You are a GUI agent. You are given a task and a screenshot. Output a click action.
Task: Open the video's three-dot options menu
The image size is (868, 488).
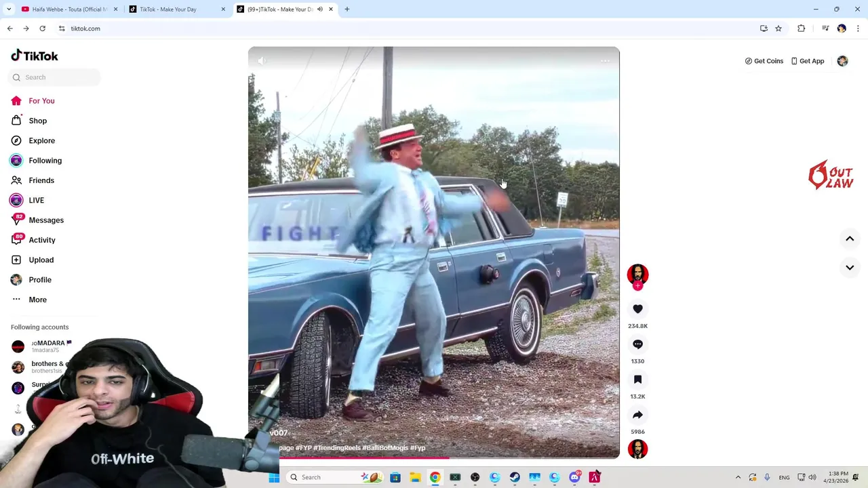pos(605,61)
